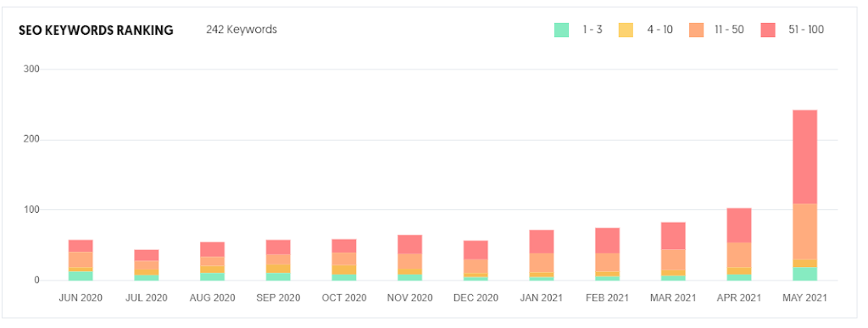Select the NOV 2020 bar
This screenshot has width=868, height=328.
pos(409,258)
